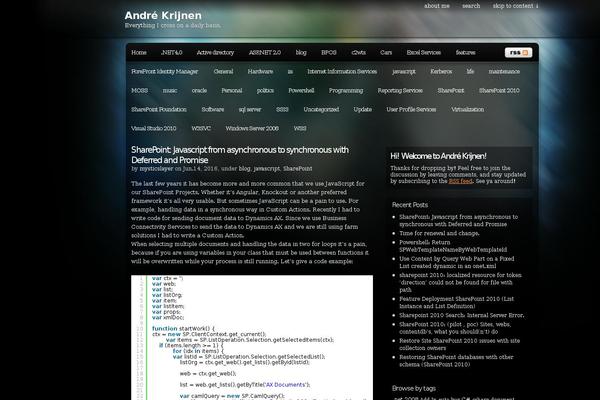Viewport: 600px width, 400px height.
Task: Open the SharePoint 2010 category
Action: [499, 90]
